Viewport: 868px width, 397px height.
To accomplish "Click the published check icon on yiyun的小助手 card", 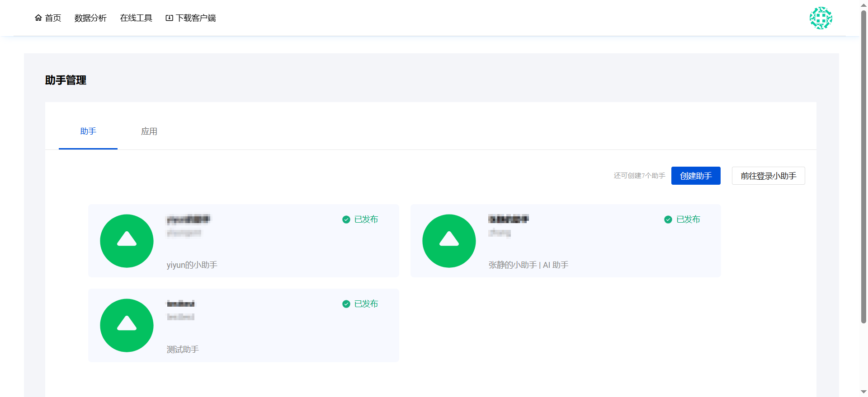I will (x=346, y=220).
